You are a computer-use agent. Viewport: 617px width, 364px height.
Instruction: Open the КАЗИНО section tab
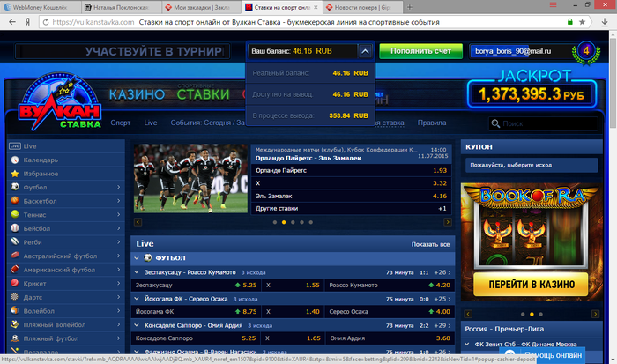137,94
